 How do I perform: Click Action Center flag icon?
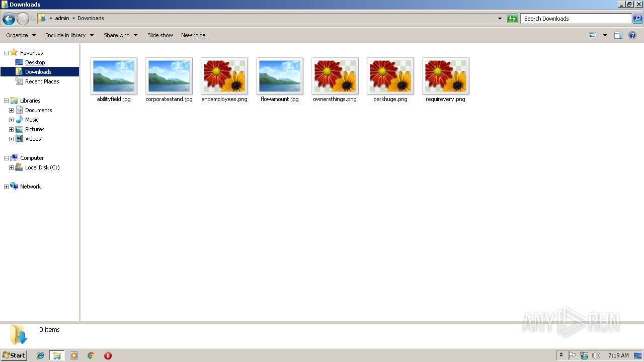pos(572,355)
